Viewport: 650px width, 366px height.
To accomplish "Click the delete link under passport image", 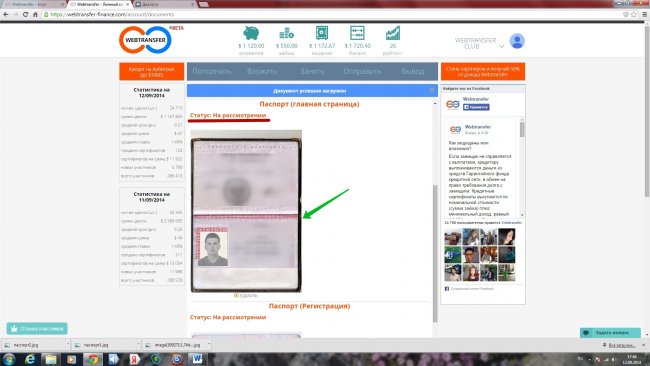I will [x=246, y=296].
